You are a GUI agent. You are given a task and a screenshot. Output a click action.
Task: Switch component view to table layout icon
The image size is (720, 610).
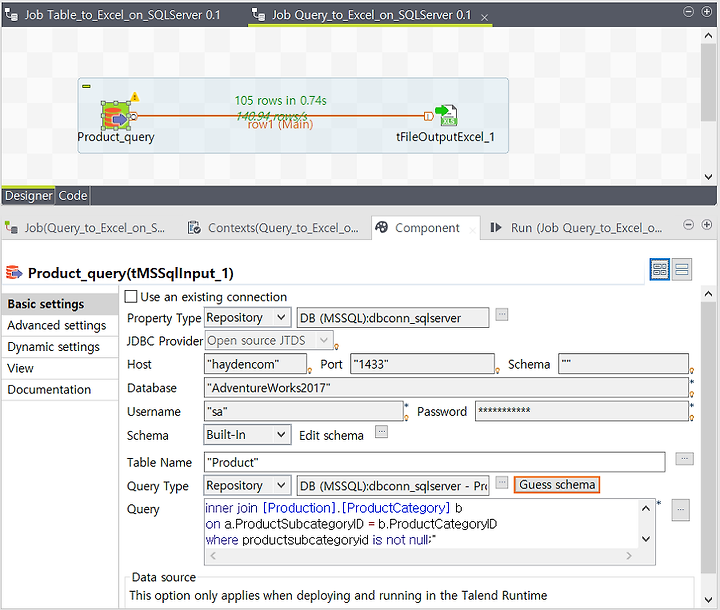click(660, 269)
